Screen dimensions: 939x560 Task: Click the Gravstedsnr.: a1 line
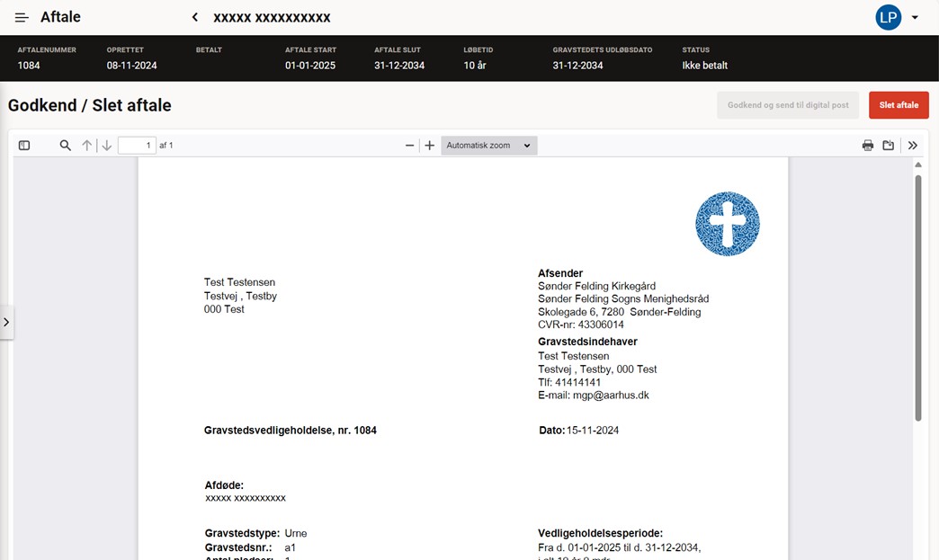click(x=250, y=548)
